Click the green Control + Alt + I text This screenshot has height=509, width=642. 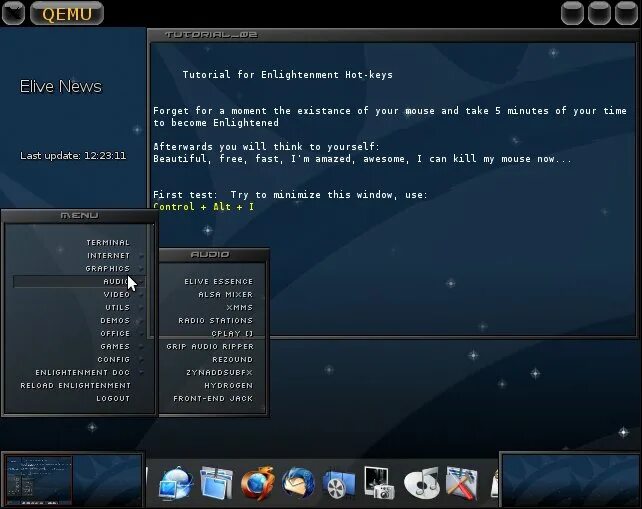203,206
